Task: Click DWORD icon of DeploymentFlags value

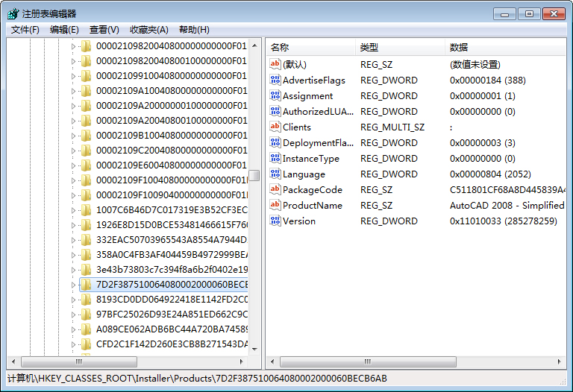Action: tap(275, 142)
